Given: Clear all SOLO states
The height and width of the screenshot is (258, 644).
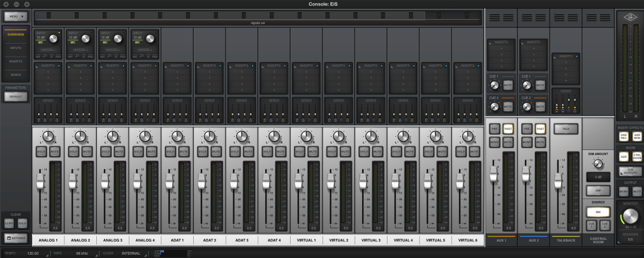Looking at the screenshot, I should pos(22,223).
